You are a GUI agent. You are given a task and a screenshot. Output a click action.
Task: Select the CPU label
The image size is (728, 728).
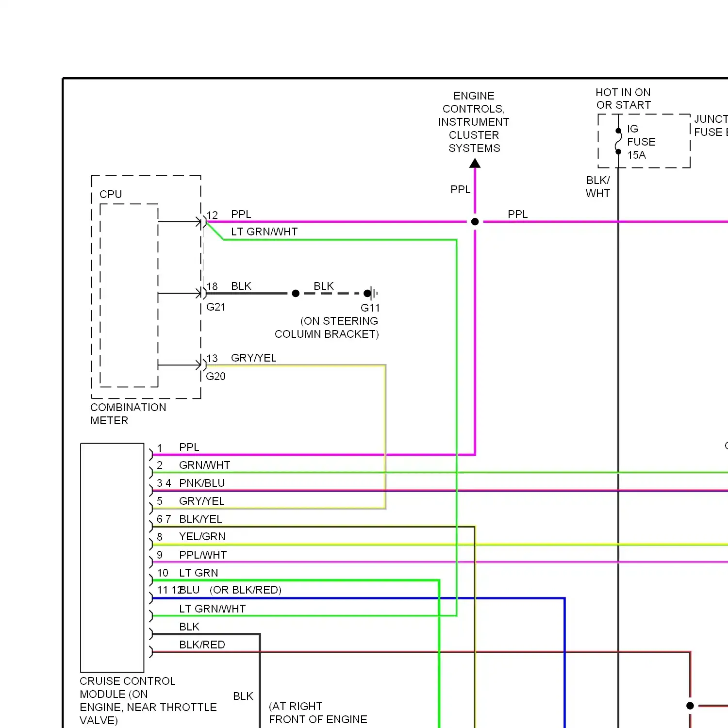[x=111, y=194]
